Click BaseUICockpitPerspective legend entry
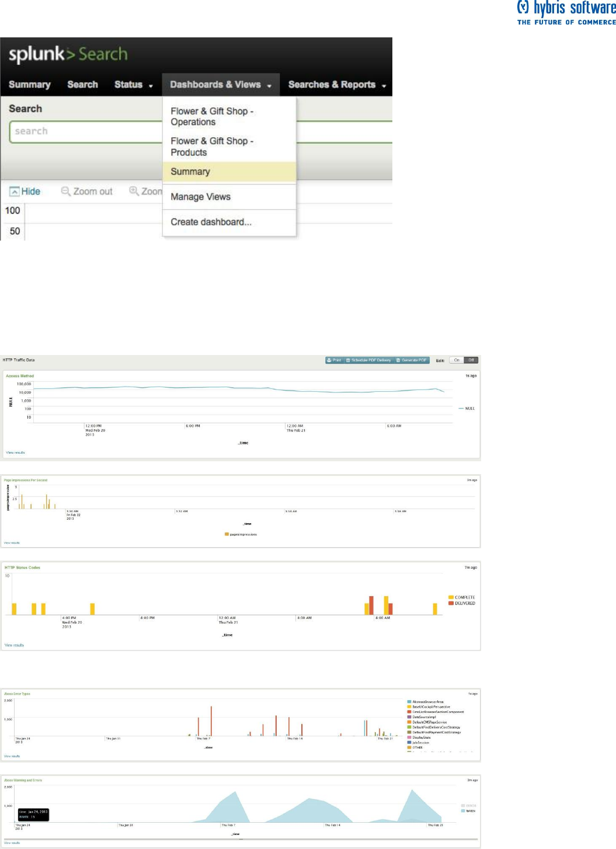The image size is (616, 849). [429, 707]
